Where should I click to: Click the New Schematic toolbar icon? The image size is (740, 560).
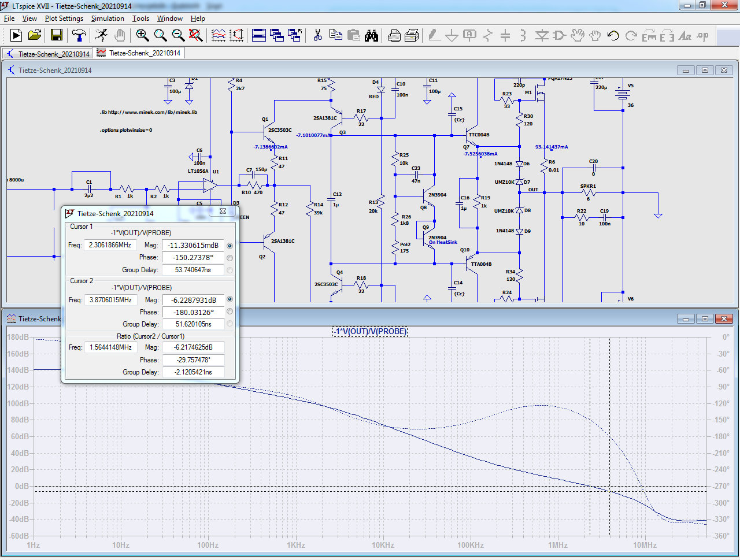tap(16, 35)
